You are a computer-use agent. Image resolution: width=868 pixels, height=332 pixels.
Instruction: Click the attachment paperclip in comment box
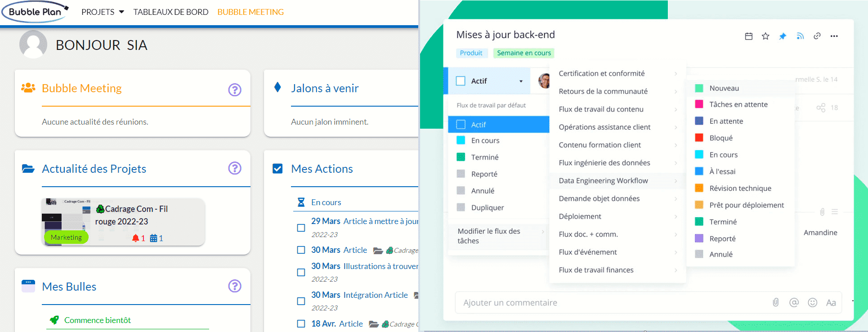pyautogui.click(x=776, y=302)
